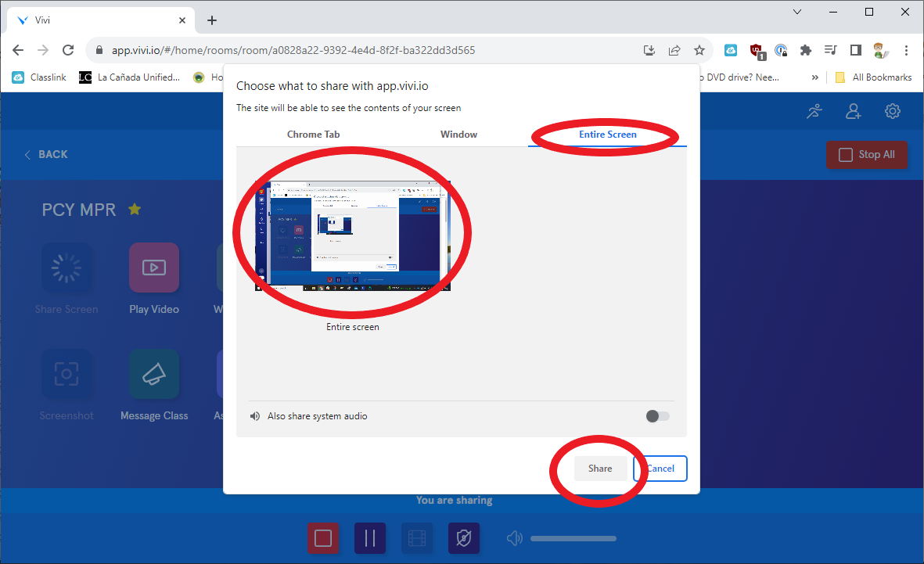Open the Vivi add user icon
924x564 pixels.
(x=854, y=111)
